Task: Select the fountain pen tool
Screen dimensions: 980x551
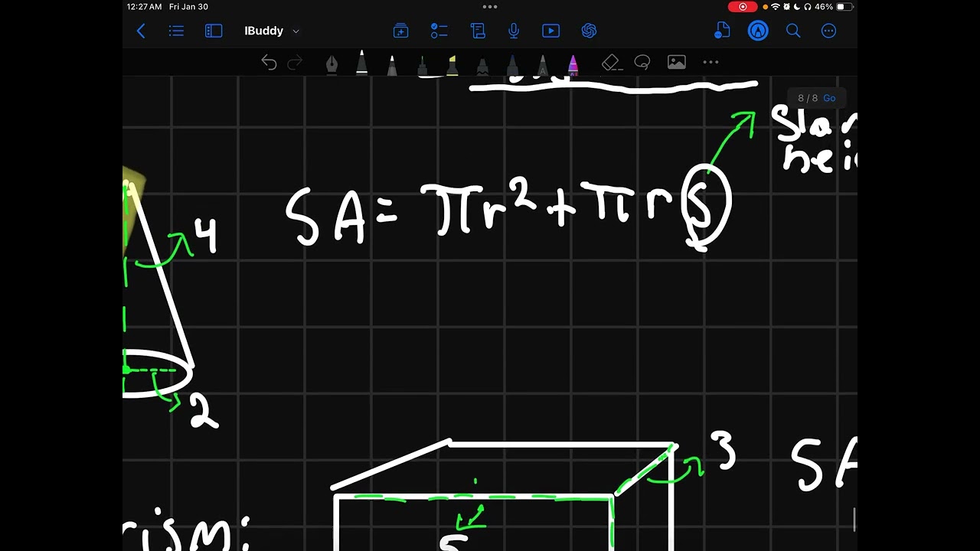Action: click(x=332, y=64)
